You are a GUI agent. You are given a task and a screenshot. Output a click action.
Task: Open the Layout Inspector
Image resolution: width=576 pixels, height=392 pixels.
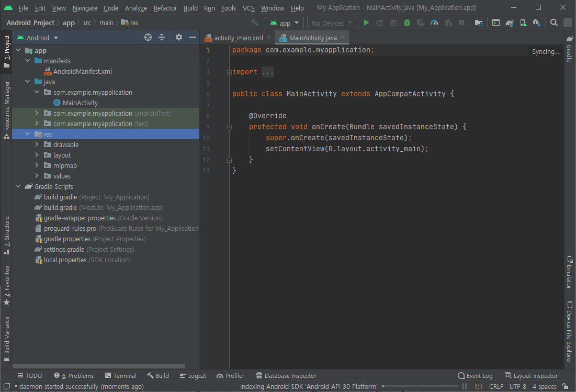point(531,375)
